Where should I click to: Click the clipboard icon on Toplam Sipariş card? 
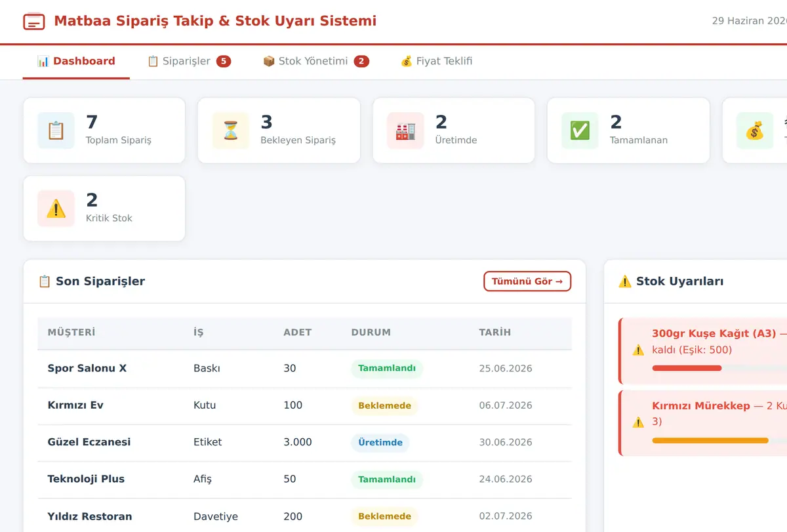56,131
